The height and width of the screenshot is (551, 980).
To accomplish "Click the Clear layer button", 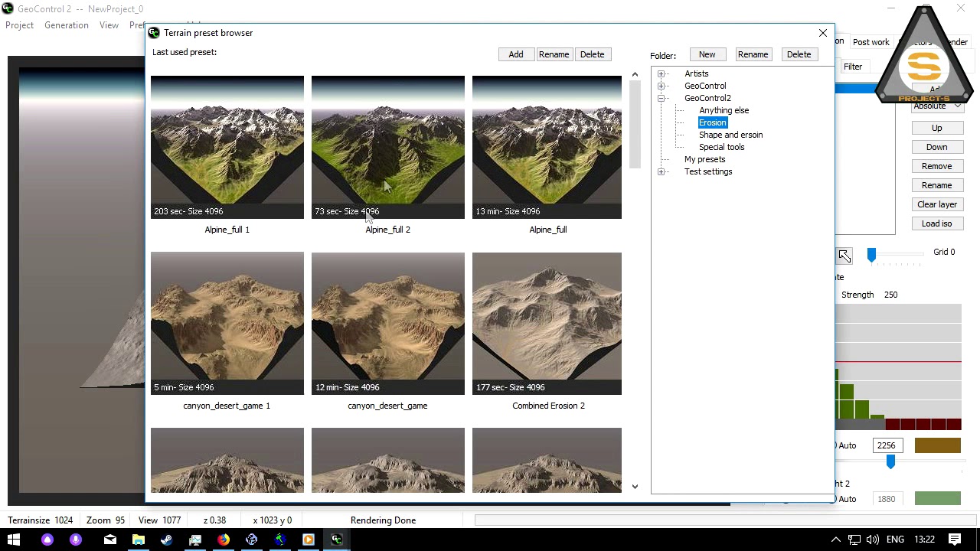I will coord(937,204).
